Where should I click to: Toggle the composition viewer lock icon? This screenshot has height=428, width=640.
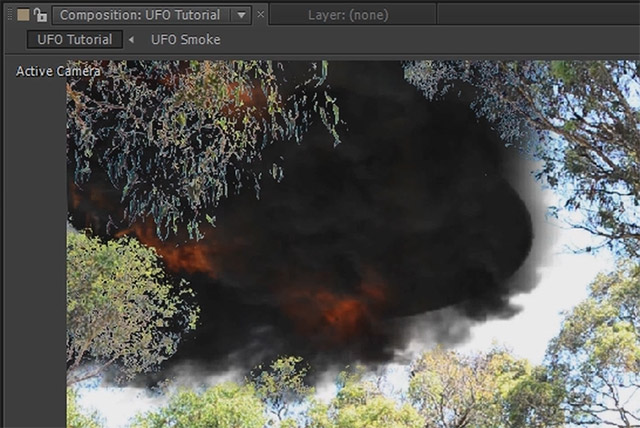tap(40, 15)
